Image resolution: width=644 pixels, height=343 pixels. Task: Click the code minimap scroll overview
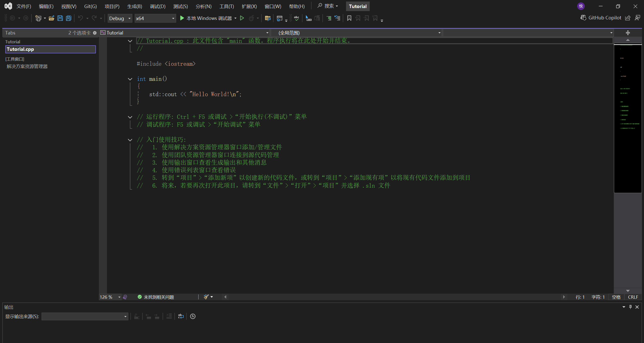click(x=628, y=118)
